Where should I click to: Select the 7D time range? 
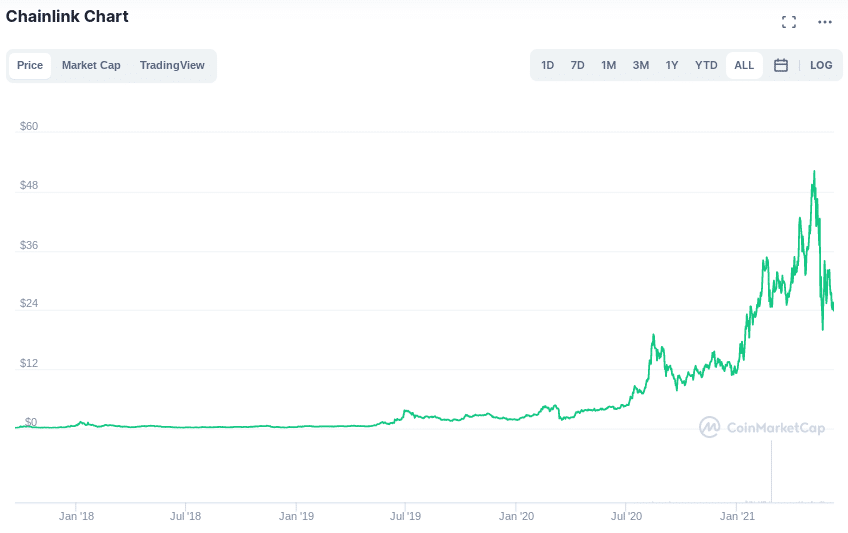(x=577, y=65)
